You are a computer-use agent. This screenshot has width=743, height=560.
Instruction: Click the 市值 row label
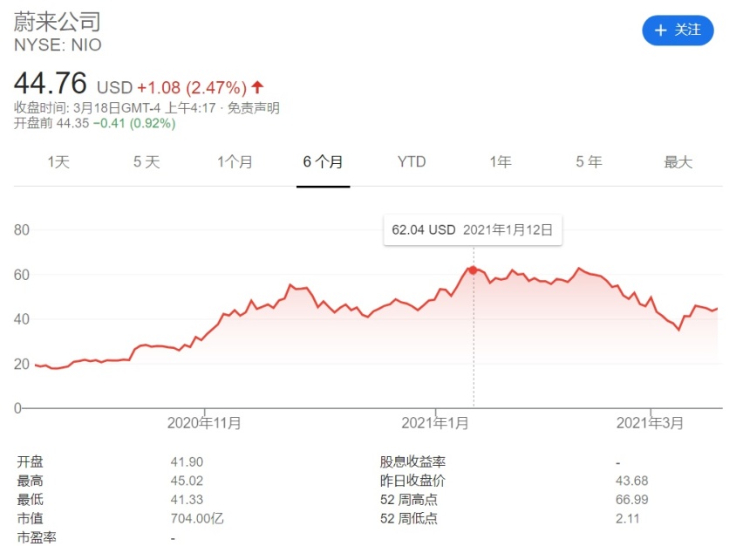[30, 519]
